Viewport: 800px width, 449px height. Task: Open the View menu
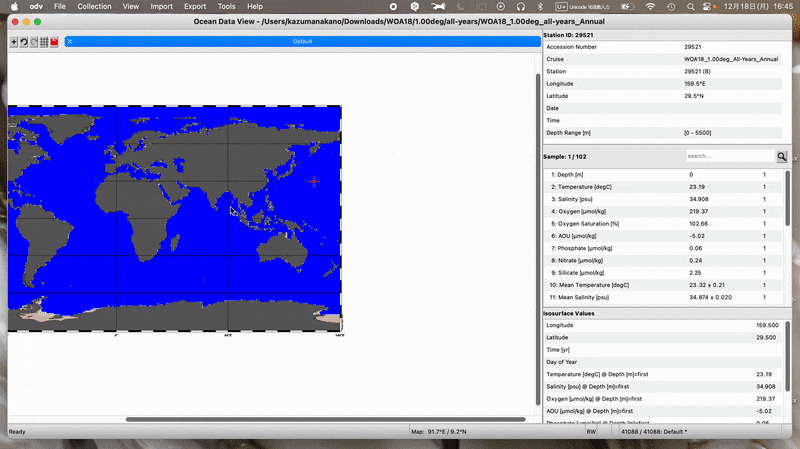(x=131, y=7)
